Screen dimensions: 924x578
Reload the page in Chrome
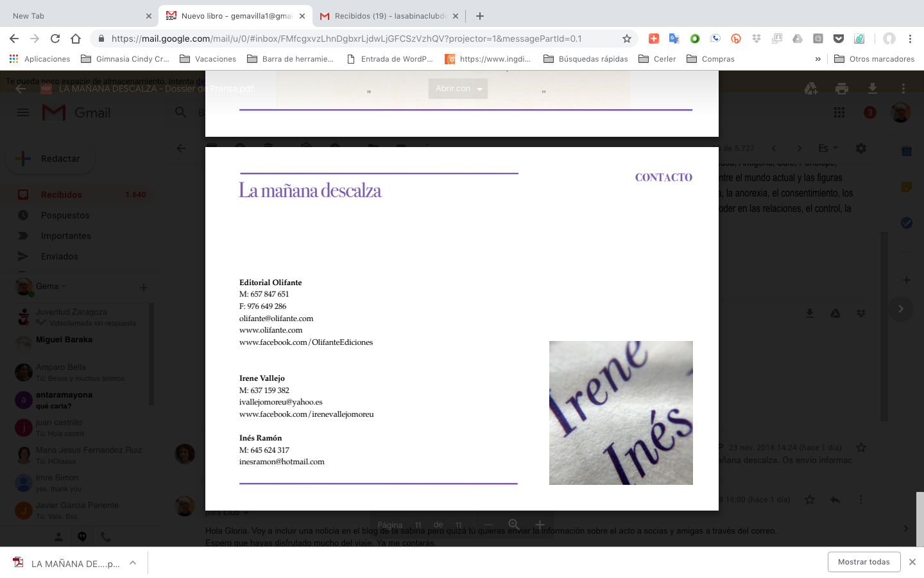click(55, 39)
